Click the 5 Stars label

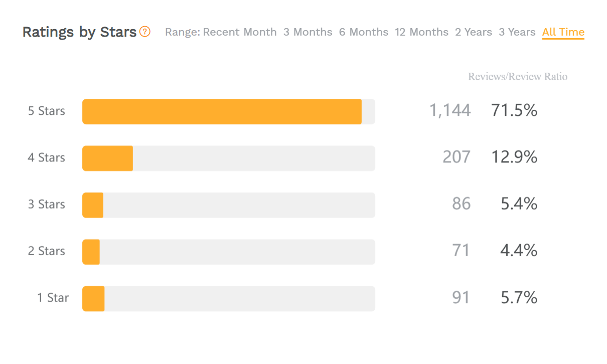pos(47,111)
